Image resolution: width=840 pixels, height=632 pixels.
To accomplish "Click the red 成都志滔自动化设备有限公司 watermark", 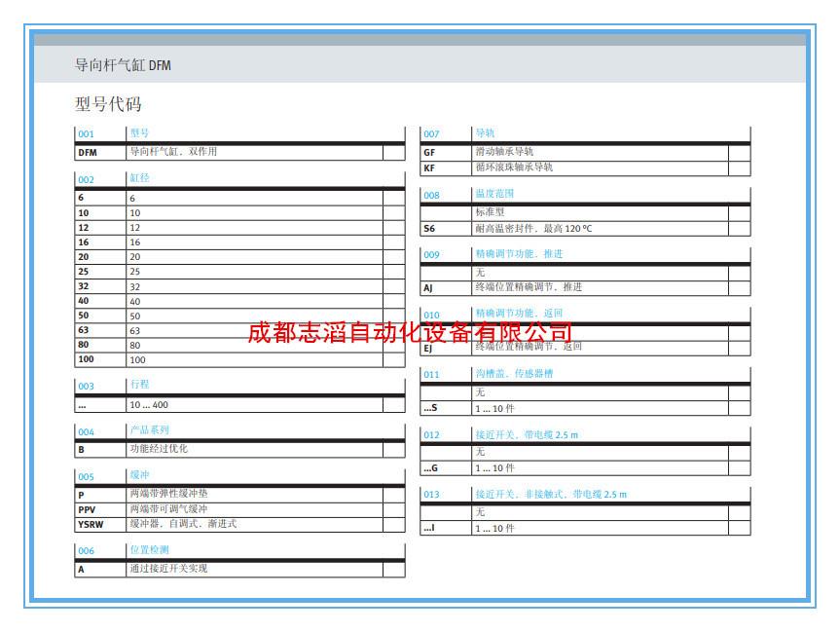I will [410, 332].
